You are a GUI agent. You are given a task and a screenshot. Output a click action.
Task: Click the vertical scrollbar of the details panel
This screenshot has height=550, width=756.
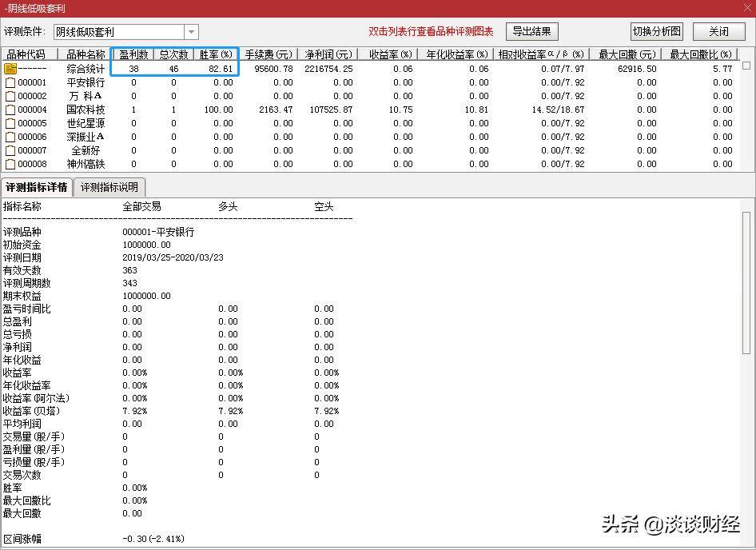pyautogui.click(x=746, y=282)
